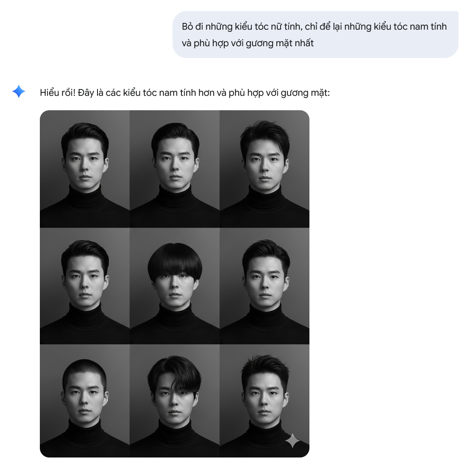Select the middle-right quiff hairstyle portrait
Screen dimensions: 476x463
(264, 286)
